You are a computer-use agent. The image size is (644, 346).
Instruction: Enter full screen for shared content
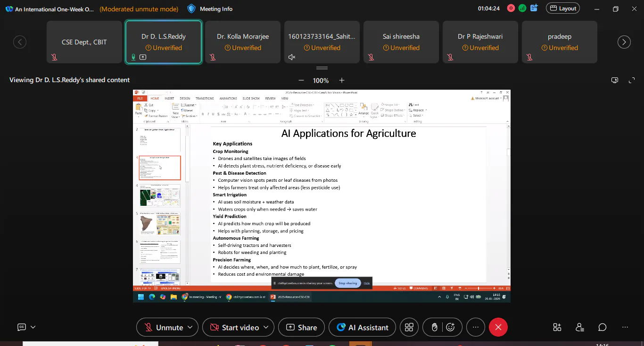pyautogui.click(x=632, y=80)
